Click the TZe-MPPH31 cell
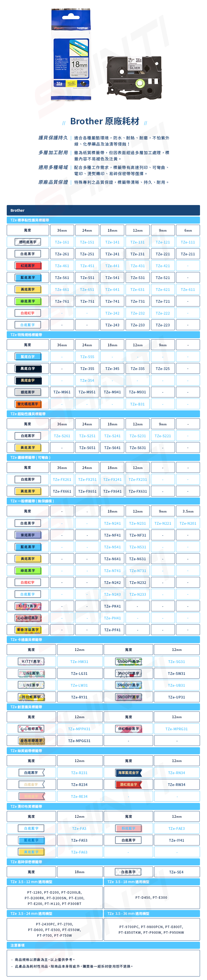Image resolution: width=207 pixels, height=980 pixels. point(79,729)
